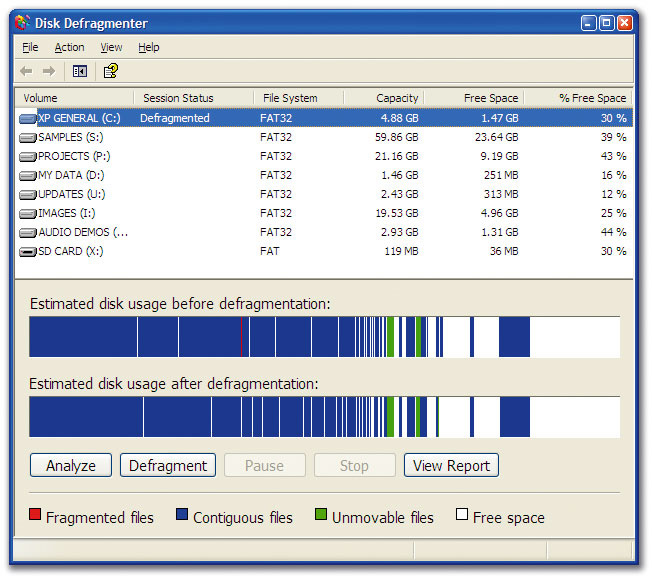This screenshot has width=652, height=580.
Task: Select the SD CARD (X:) drive icon
Action: pyautogui.click(x=27, y=251)
